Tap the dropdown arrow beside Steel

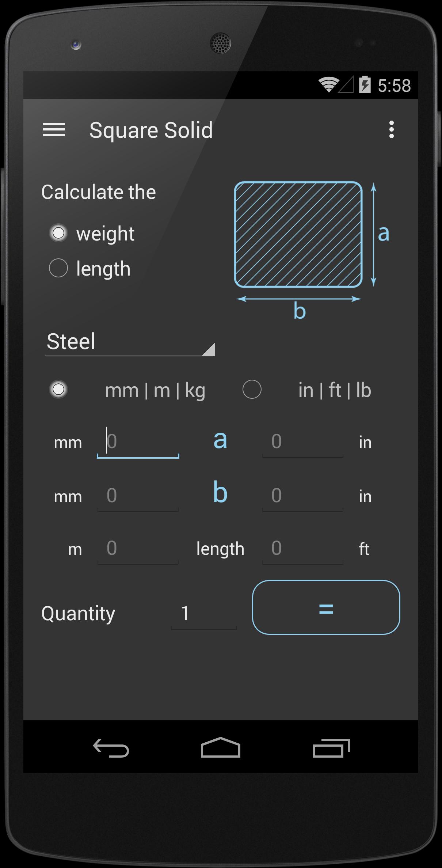209,350
